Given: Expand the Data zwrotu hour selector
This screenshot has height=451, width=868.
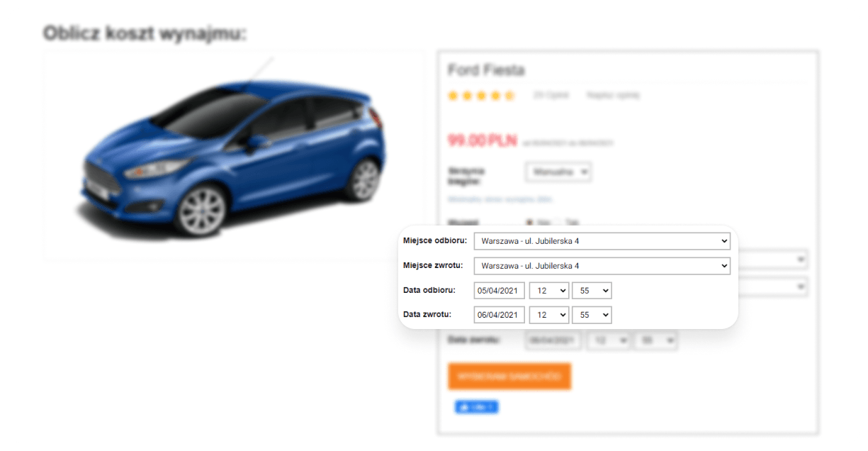Looking at the screenshot, I should point(549,315).
